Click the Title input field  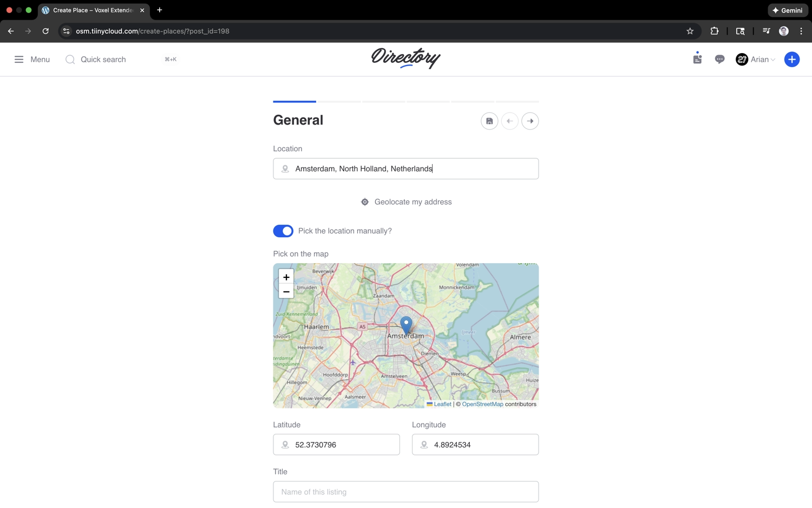(x=406, y=492)
